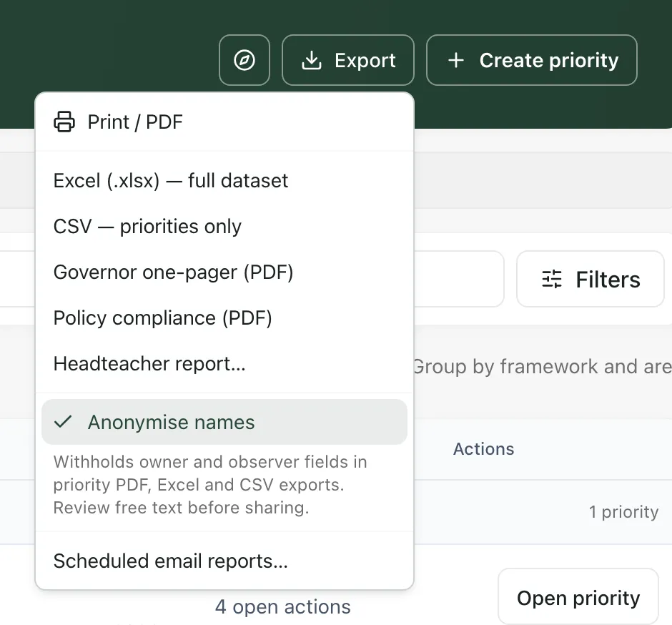This screenshot has width=672, height=625.
Task: Click the compass icon button
Action: pyautogui.click(x=244, y=60)
